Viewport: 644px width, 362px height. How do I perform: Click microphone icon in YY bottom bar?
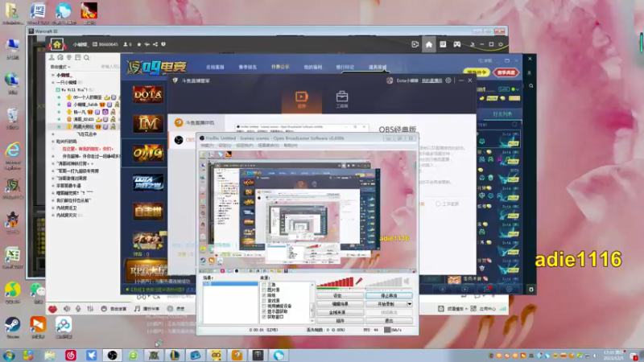78,309
